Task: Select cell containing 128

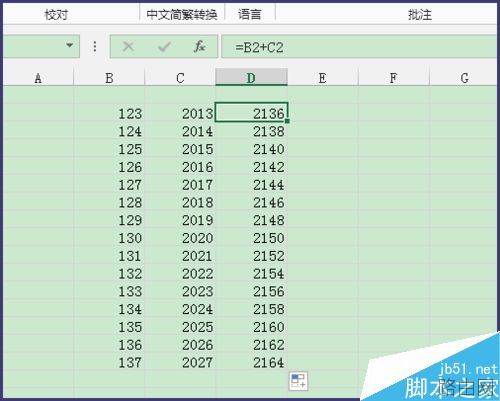Action: (x=109, y=202)
